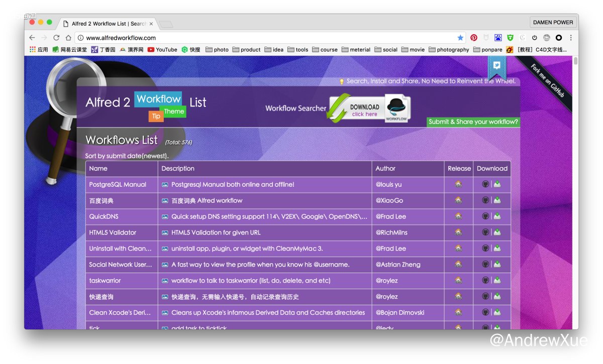Open the Chrome three-dot menu
The image size is (603, 364).
tap(571, 38)
